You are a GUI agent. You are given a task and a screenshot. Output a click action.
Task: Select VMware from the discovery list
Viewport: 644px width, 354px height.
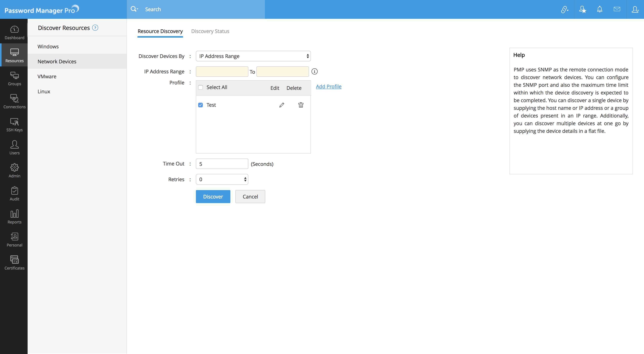click(47, 76)
